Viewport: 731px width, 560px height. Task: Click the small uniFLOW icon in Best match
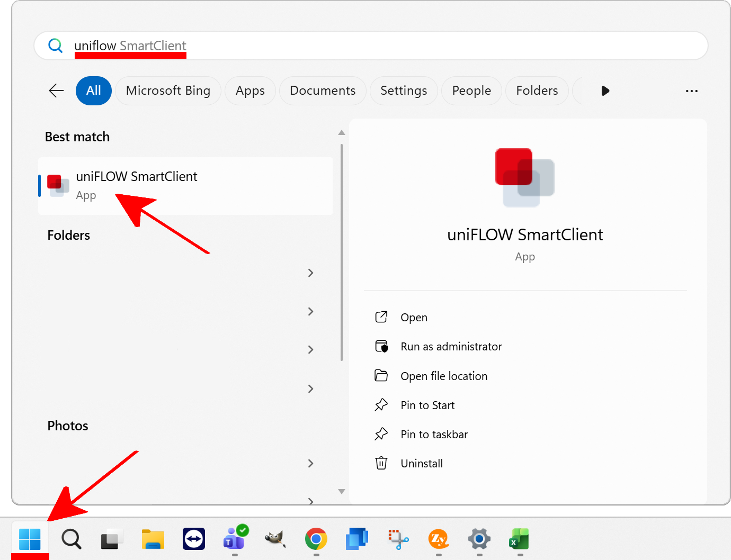click(x=58, y=186)
